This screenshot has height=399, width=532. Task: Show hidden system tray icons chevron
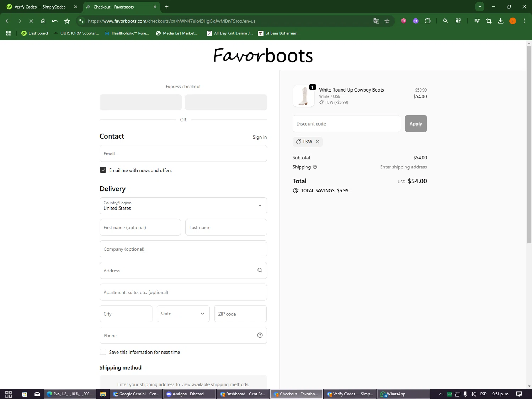pyautogui.click(x=441, y=394)
